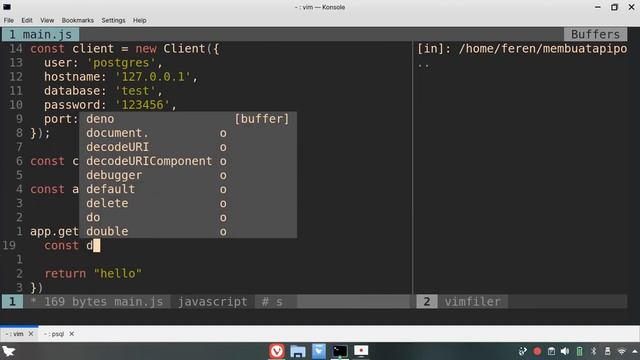Screen dimensions: 640x360
Task: Click the volume speaker tray icon
Action: 565,351
